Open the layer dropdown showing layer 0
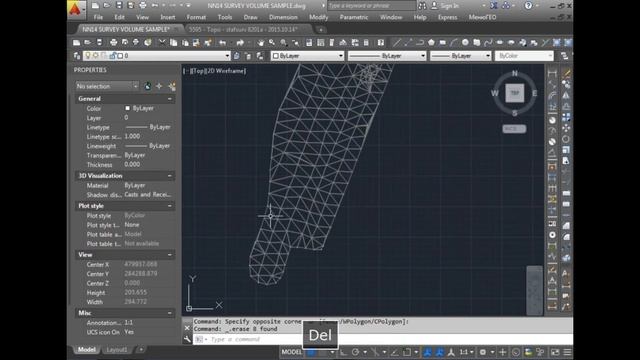 coord(157,56)
